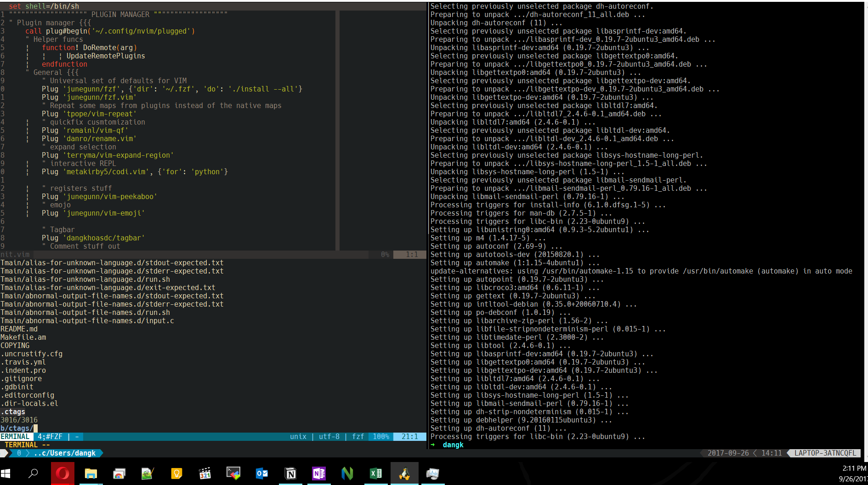The height and width of the screenshot is (485, 868).
Task: Select .gitignore in fzf results
Action: 21,379
